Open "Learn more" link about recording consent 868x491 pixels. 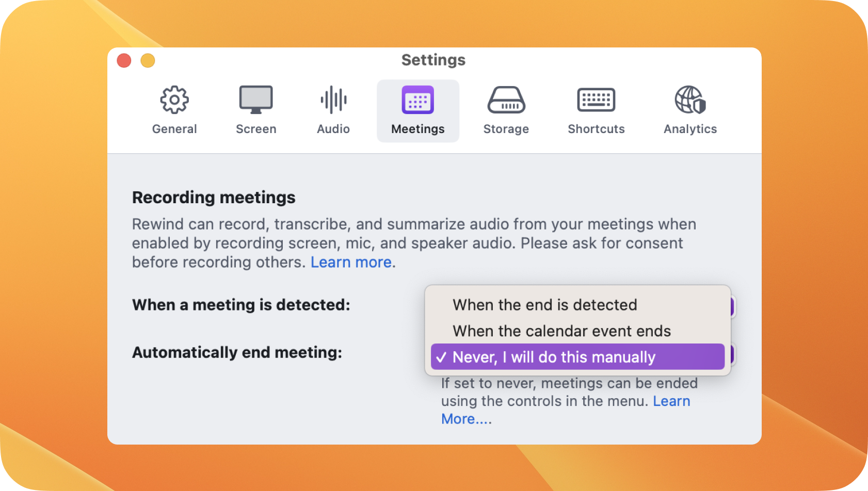[x=351, y=263]
